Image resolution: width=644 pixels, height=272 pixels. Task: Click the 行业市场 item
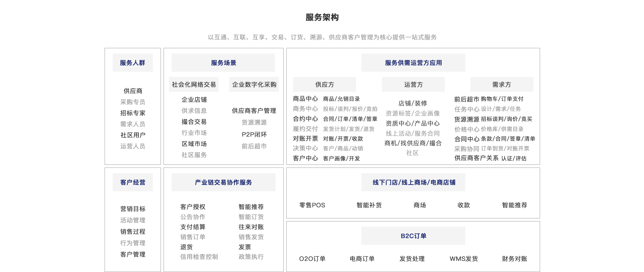pyautogui.click(x=194, y=133)
